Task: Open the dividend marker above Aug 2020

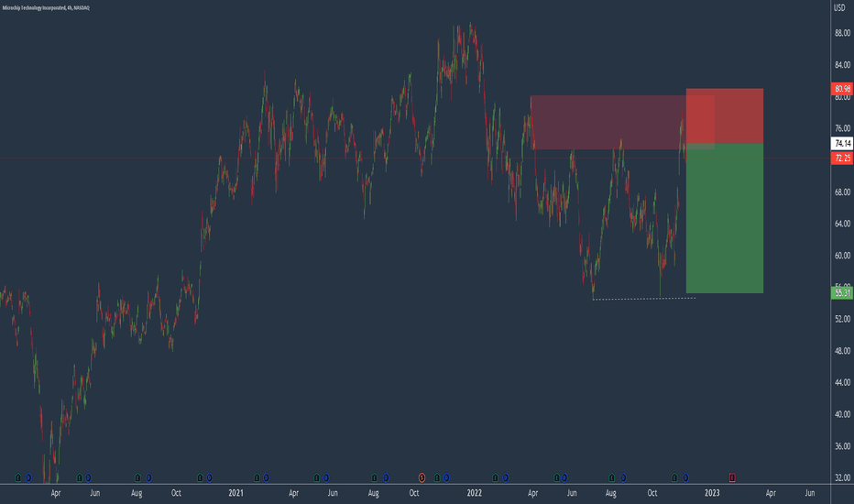Action: [148, 477]
